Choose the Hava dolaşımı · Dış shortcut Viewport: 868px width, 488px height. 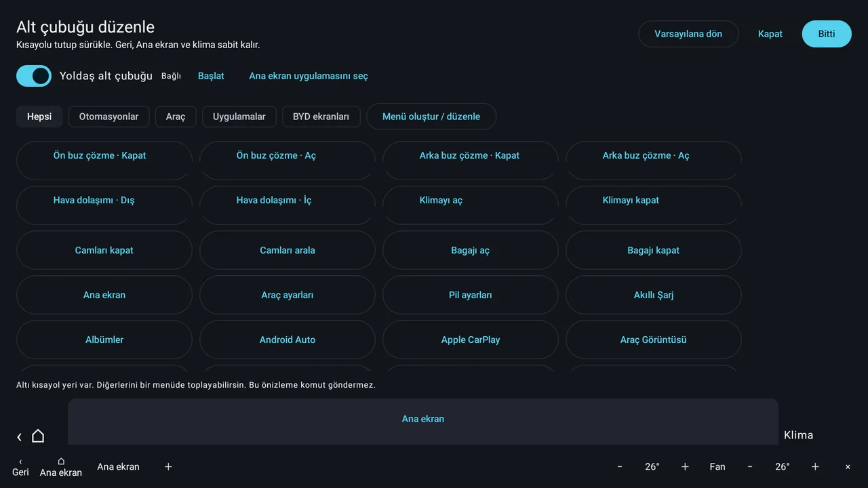click(x=104, y=205)
